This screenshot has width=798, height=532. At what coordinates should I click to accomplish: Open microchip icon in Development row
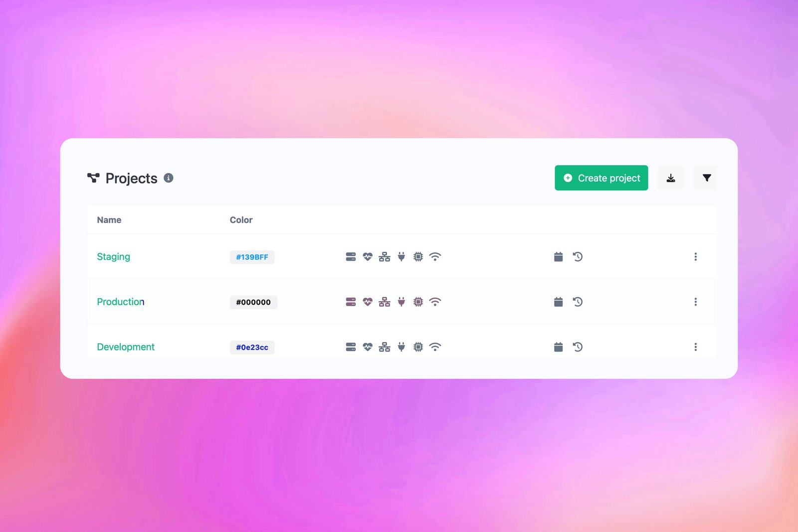tap(418, 347)
